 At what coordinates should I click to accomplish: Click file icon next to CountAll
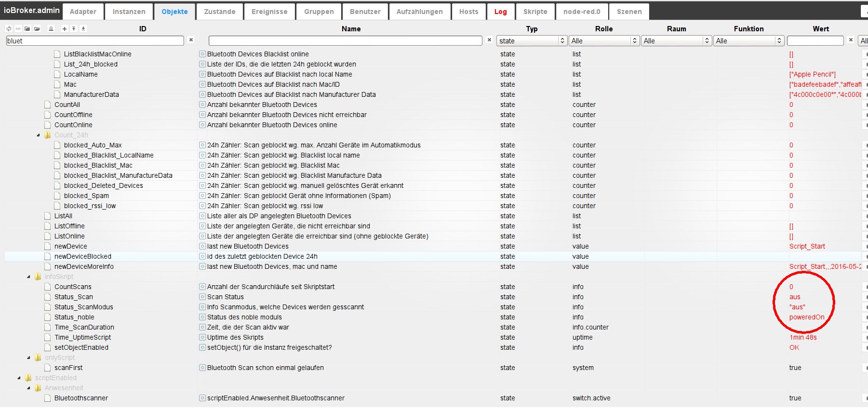pos(48,105)
